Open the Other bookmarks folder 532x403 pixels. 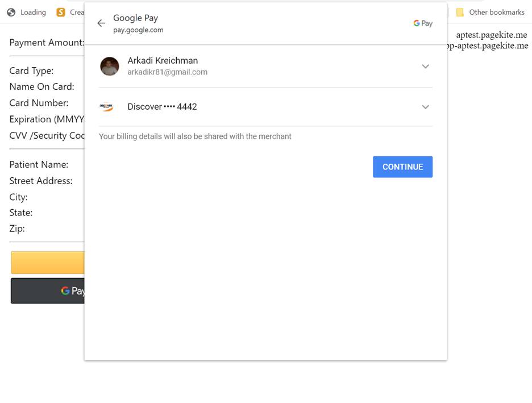(x=491, y=12)
